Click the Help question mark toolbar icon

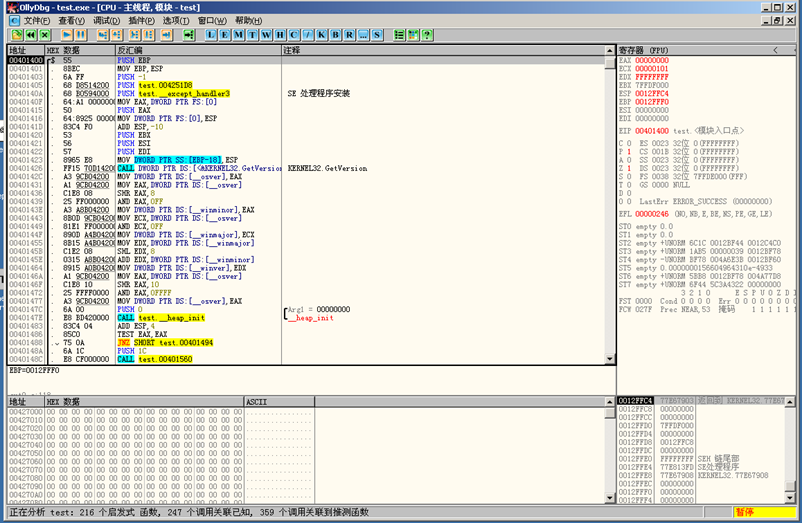pos(427,35)
